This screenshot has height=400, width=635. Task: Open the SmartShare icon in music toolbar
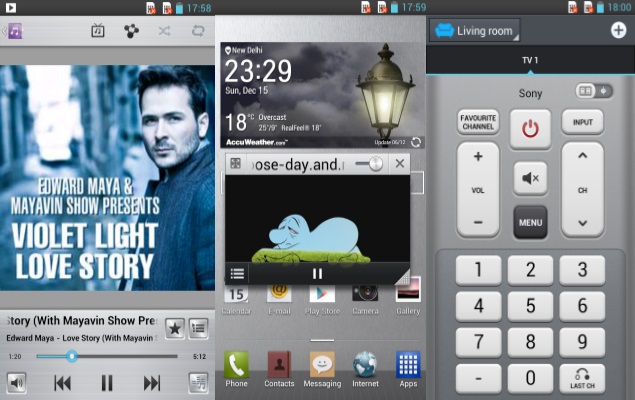click(131, 31)
